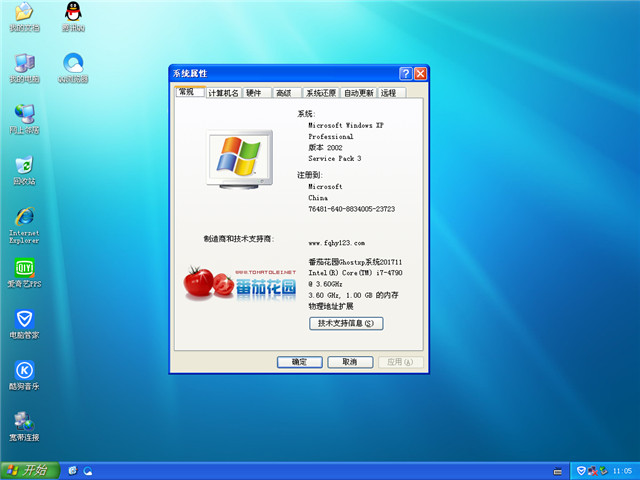Click the 物理地址扩展 text
Viewport: 640px width, 480px height.
331,306
